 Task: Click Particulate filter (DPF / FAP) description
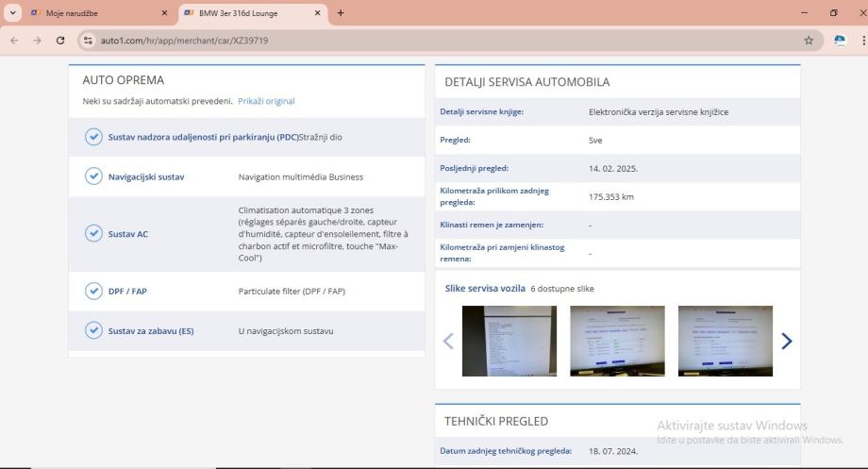click(x=292, y=292)
